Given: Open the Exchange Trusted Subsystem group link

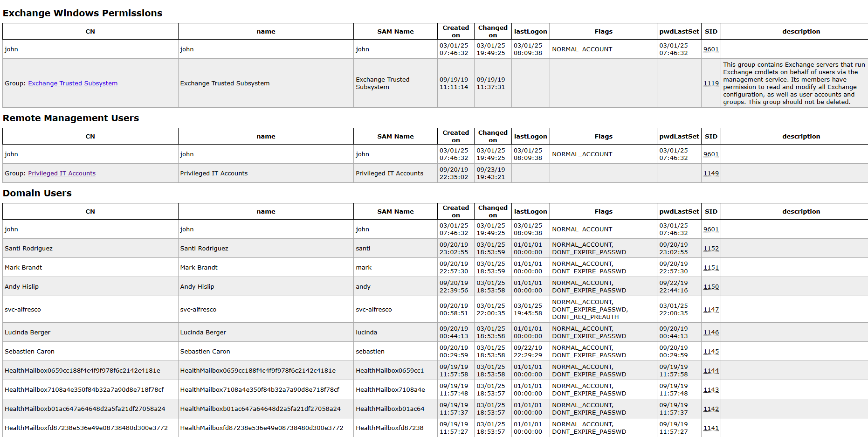Looking at the screenshot, I should (73, 83).
